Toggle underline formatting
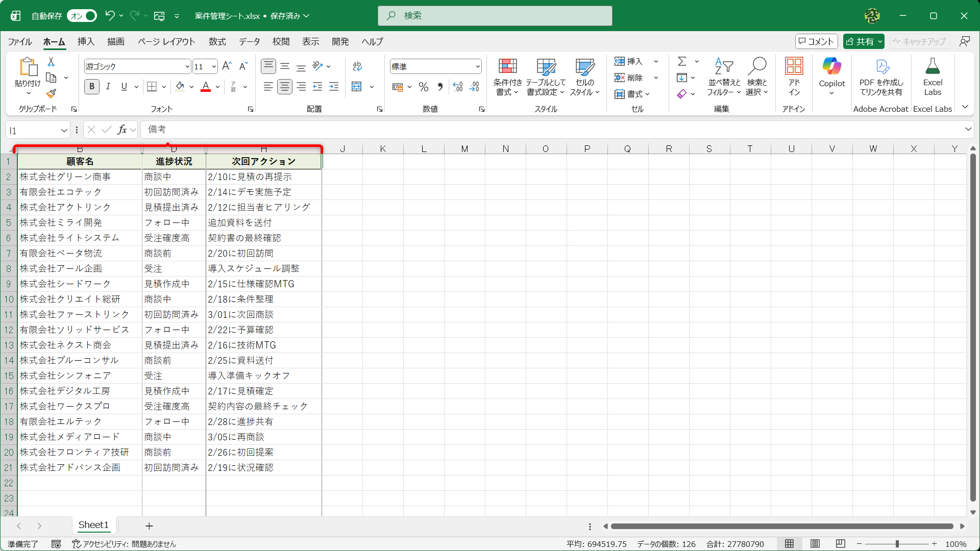This screenshot has width=980, height=551. (x=124, y=87)
